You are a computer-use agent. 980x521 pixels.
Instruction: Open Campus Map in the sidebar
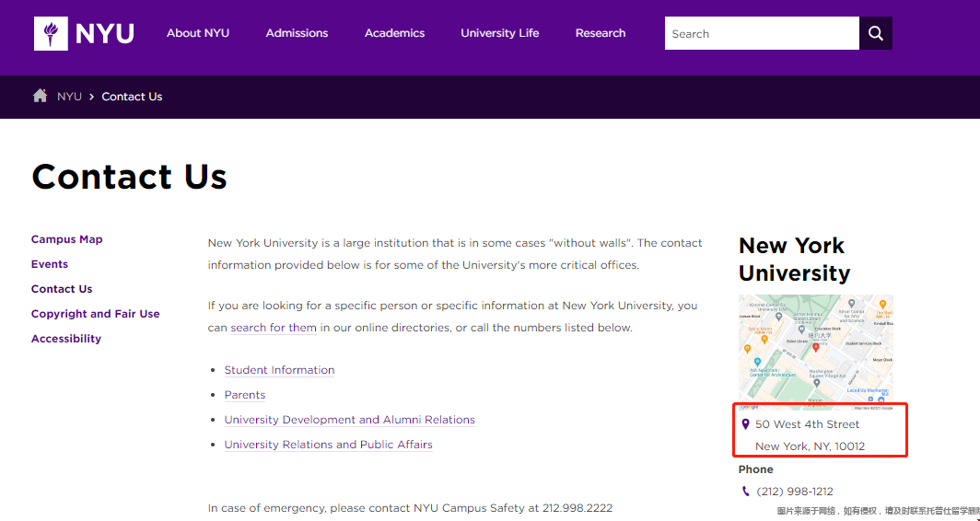[x=67, y=239]
